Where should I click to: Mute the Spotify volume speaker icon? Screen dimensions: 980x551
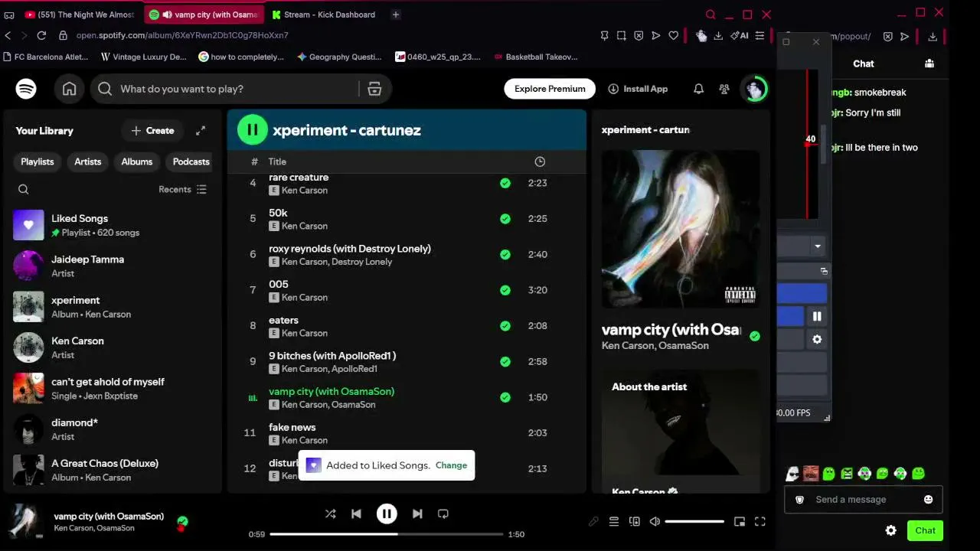(x=655, y=522)
